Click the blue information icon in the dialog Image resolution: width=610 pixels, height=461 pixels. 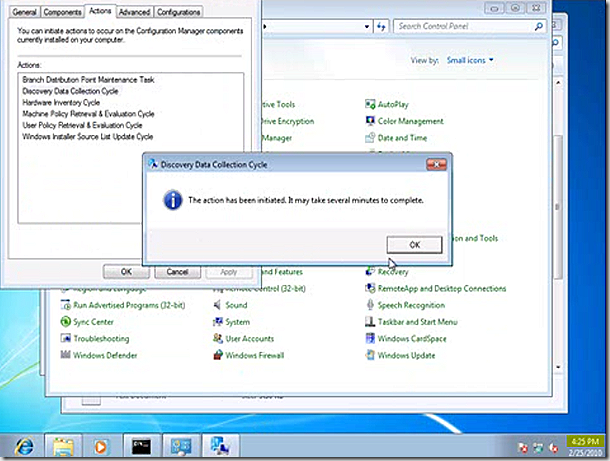pos(173,200)
